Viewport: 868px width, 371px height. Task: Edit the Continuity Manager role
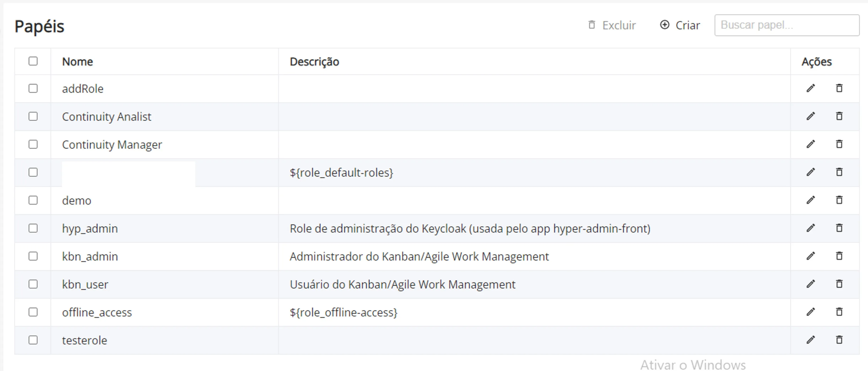[811, 144]
